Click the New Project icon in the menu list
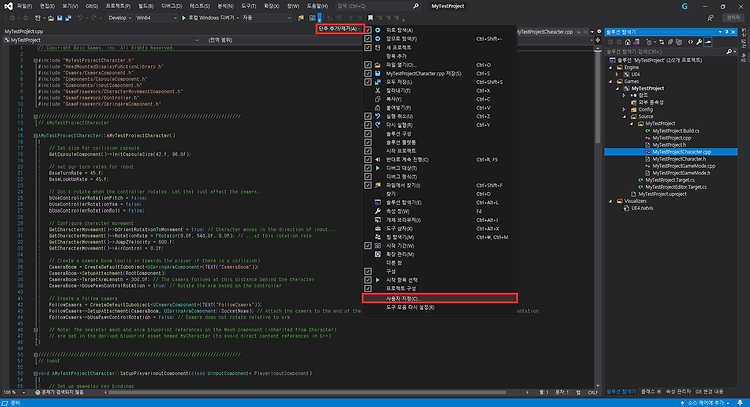 click(377, 47)
